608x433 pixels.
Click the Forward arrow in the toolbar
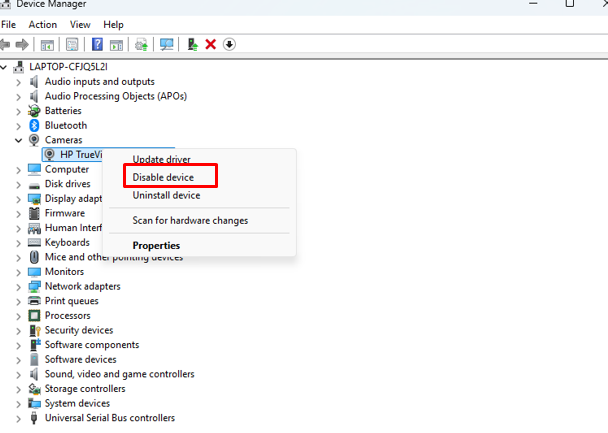(x=21, y=44)
